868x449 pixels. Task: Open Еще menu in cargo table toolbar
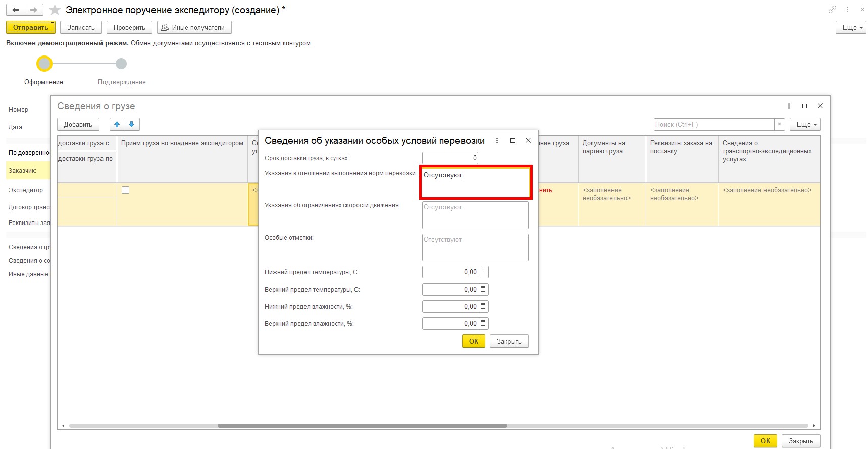[x=805, y=124]
